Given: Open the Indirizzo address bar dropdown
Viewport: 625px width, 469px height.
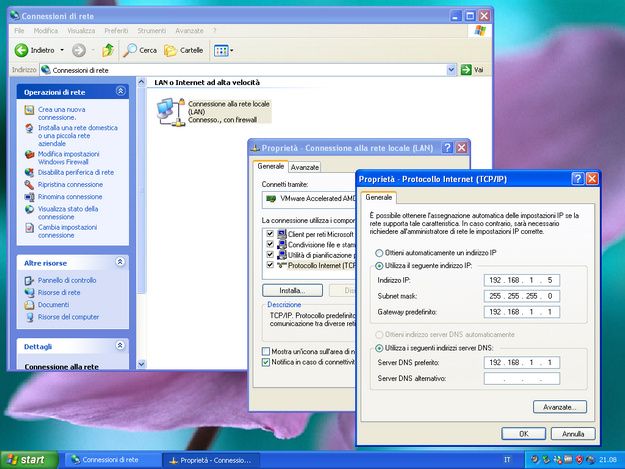Looking at the screenshot, I should click(451, 70).
